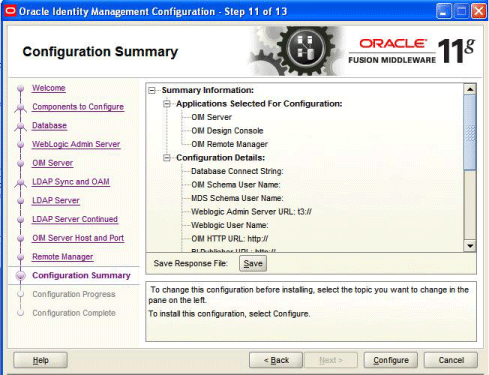Select the Database Connect String entry
The width and height of the screenshot is (489, 375).
[237, 171]
